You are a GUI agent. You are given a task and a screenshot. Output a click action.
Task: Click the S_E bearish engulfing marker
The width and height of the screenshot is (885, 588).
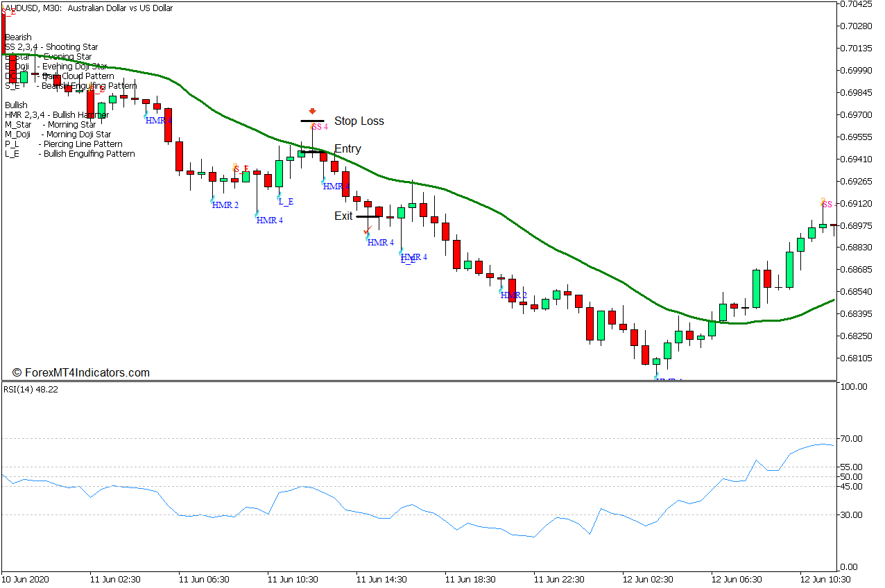(240, 167)
